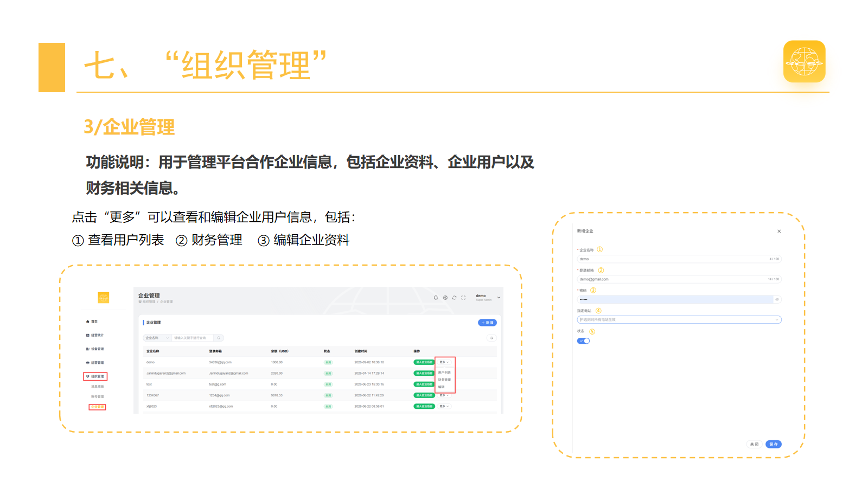
Task: Expand 组织管理 in sidebar
Action: tap(95, 376)
